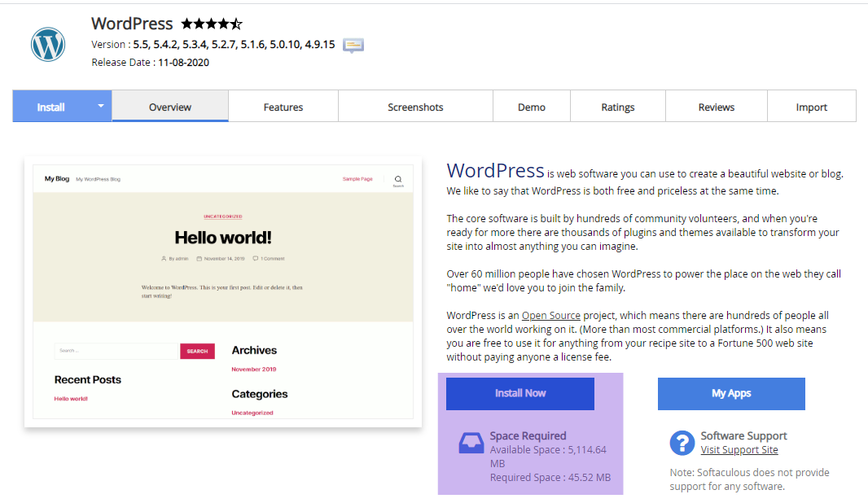This screenshot has height=503, width=868.
Task: Go to the Demo tab
Action: coord(532,107)
